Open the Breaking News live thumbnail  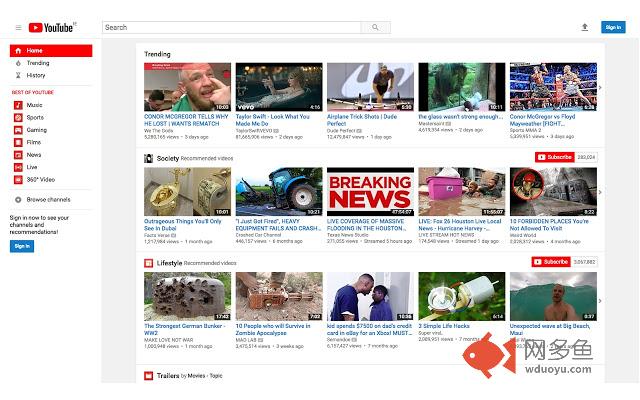(370, 191)
